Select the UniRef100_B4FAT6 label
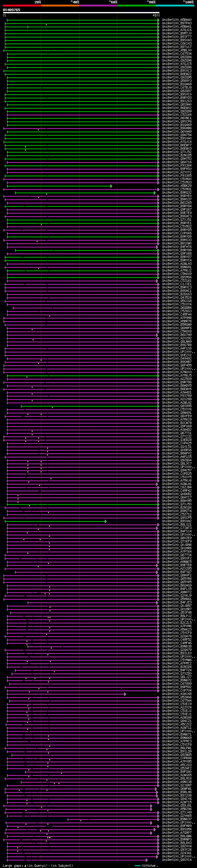This screenshot has width=197, height=868. pyautogui.click(x=177, y=247)
